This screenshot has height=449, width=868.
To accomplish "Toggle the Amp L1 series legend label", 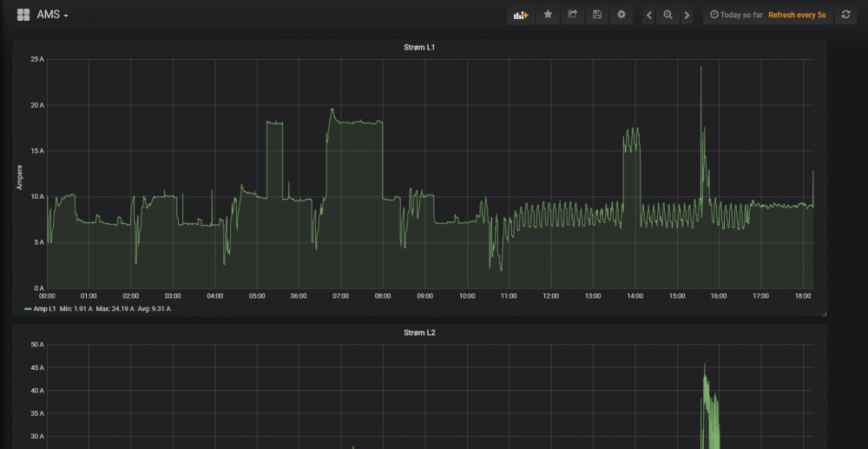I will [x=45, y=308].
